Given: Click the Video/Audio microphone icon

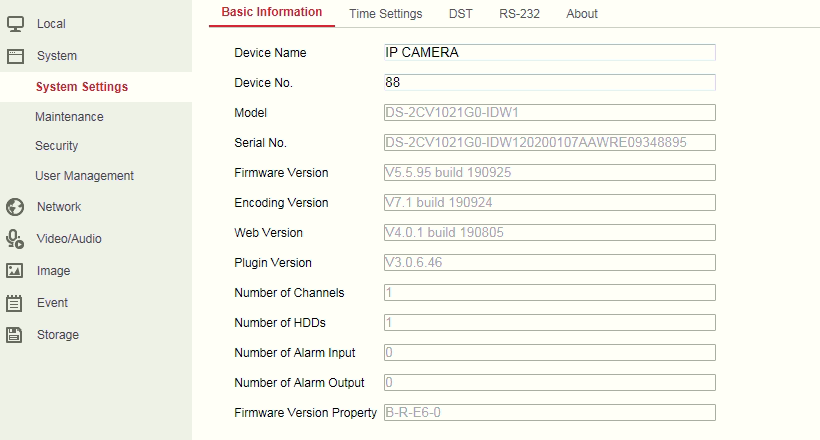Looking at the screenshot, I should 15,239.
